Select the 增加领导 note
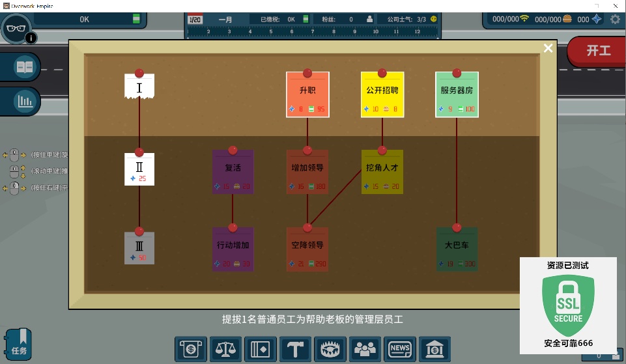626x364 pixels. [307, 172]
